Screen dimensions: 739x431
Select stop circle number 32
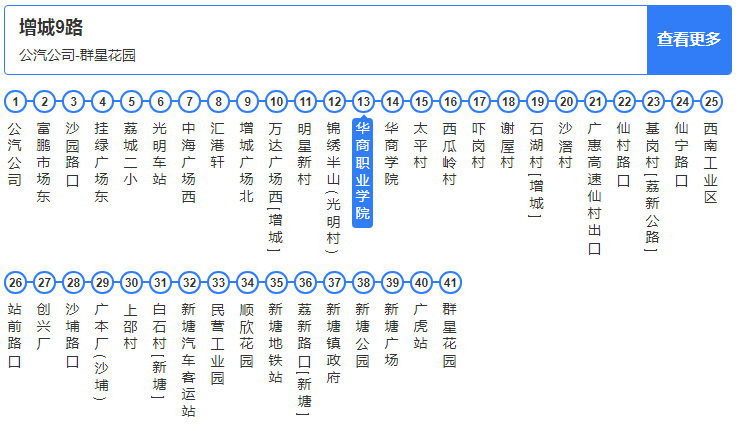click(189, 282)
